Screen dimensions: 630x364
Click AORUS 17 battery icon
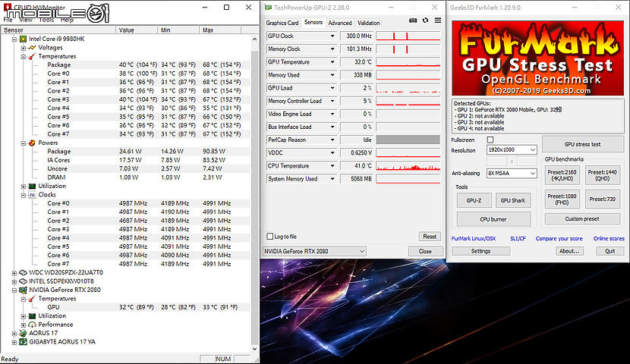point(24,333)
